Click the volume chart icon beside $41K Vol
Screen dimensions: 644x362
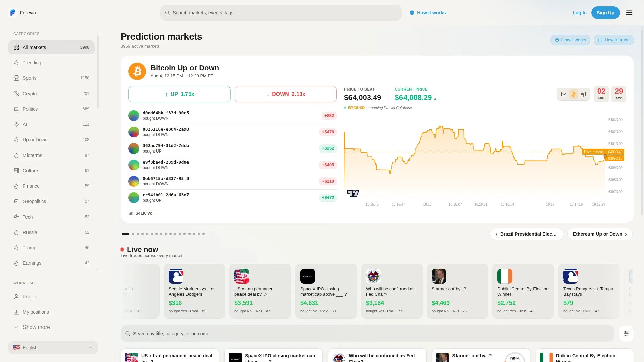point(131,213)
